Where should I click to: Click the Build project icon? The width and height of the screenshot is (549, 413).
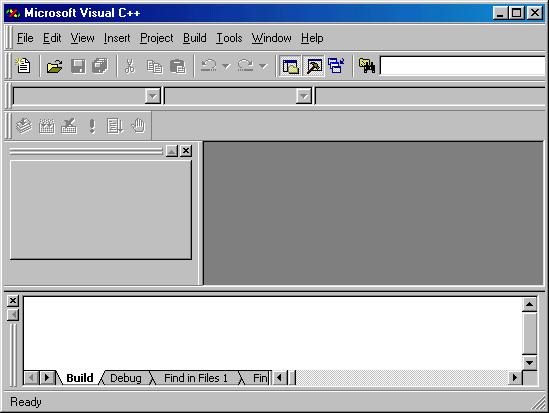[47, 126]
